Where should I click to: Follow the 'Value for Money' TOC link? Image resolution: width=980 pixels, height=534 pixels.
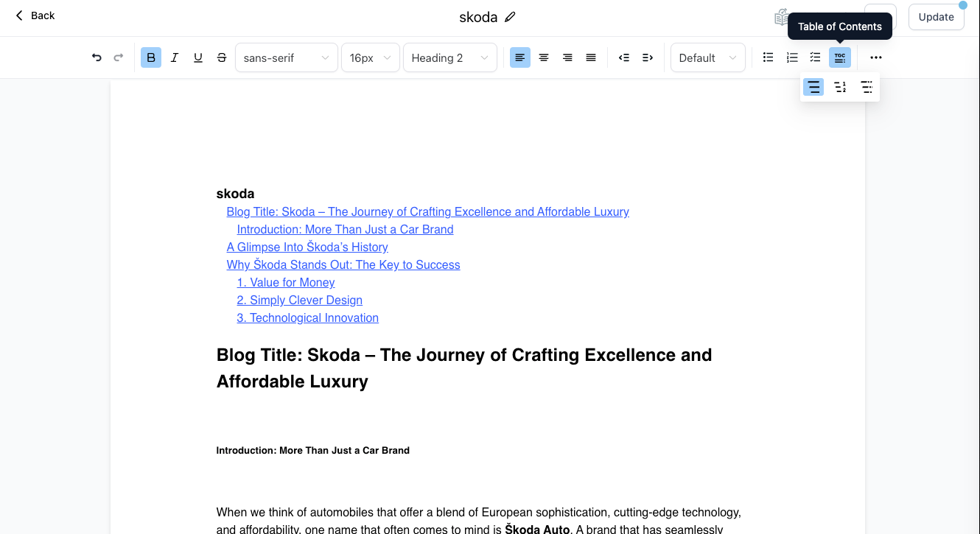[285, 282]
